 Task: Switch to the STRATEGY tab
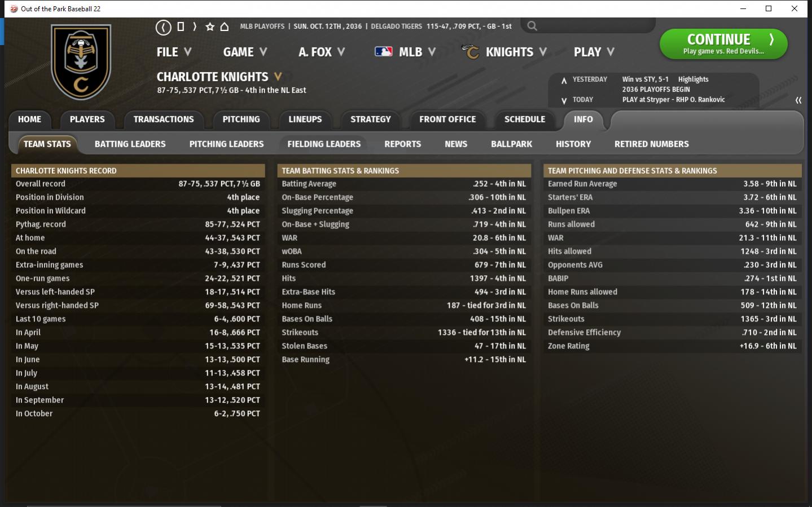point(371,120)
